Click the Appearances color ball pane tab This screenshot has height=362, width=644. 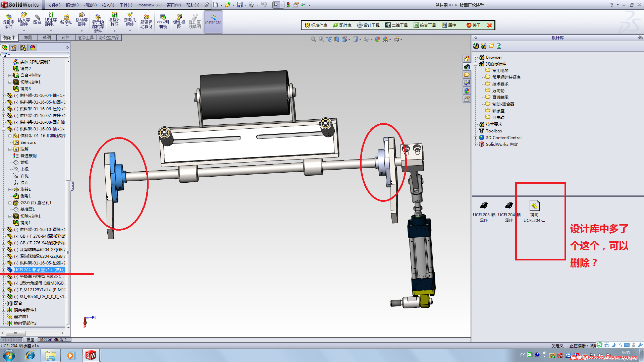467,91
